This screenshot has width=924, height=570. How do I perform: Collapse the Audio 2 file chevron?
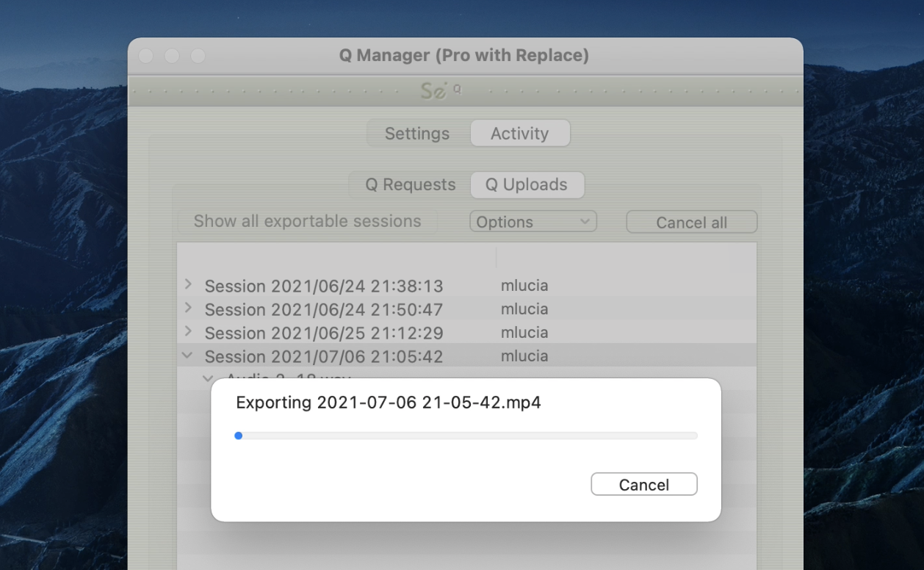[x=208, y=378]
